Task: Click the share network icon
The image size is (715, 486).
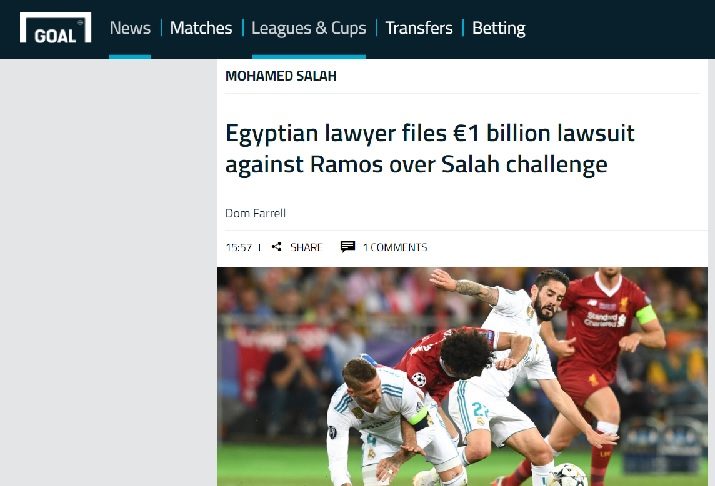Action: point(276,247)
